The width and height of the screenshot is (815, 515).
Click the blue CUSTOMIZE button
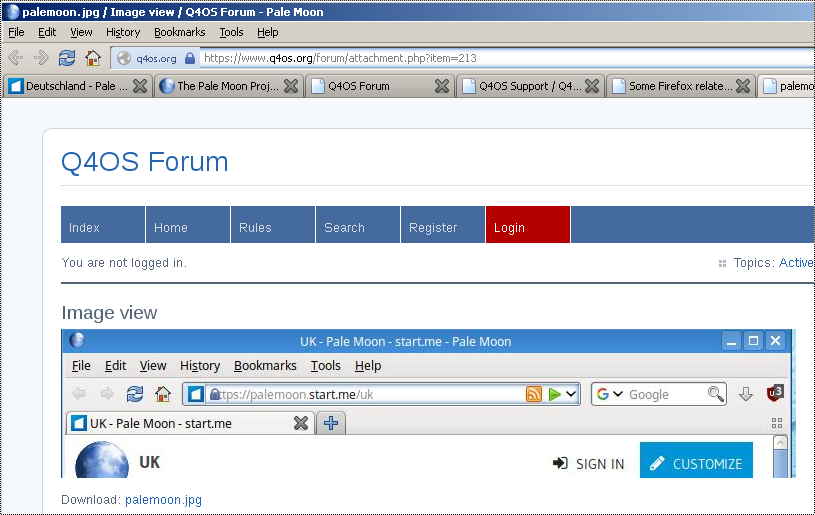point(696,460)
